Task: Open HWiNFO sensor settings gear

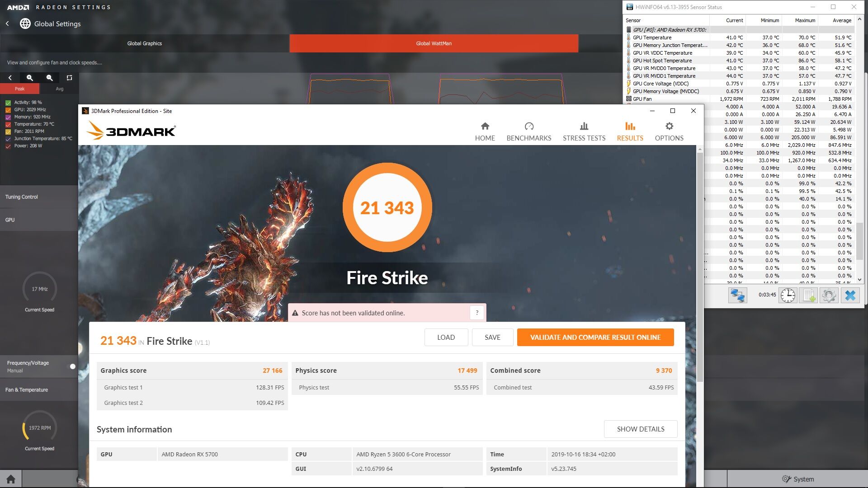Action: tap(829, 296)
